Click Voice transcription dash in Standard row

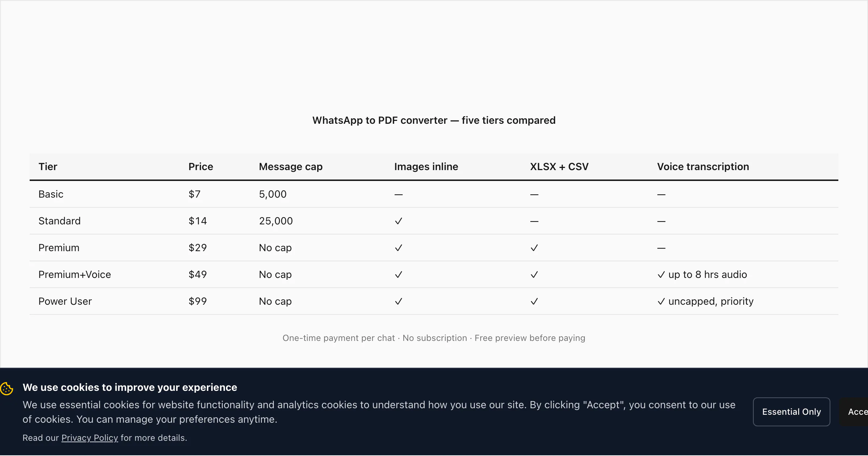point(661,221)
